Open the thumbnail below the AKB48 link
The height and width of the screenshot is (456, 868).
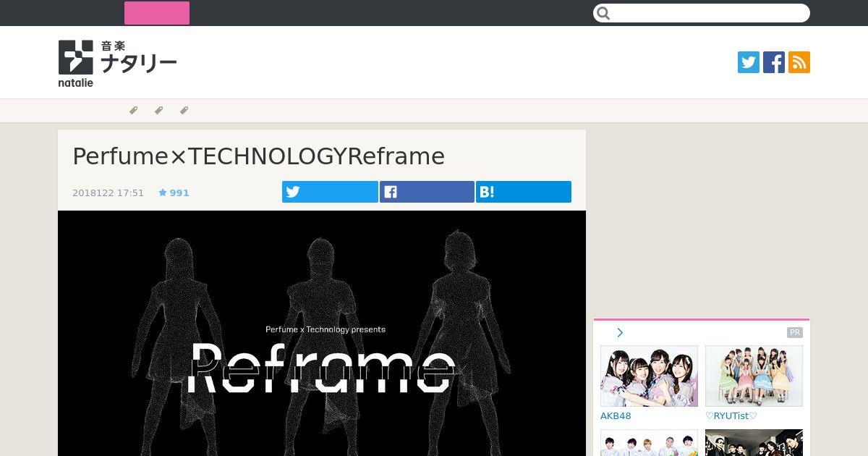tap(649, 443)
